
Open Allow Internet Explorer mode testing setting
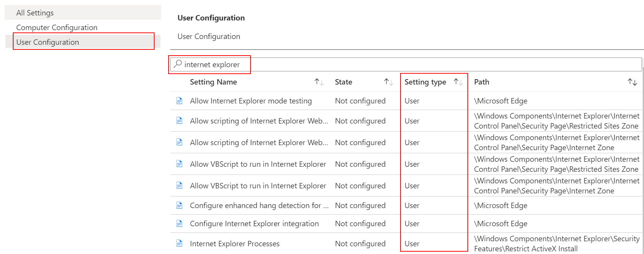pos(251,101)
